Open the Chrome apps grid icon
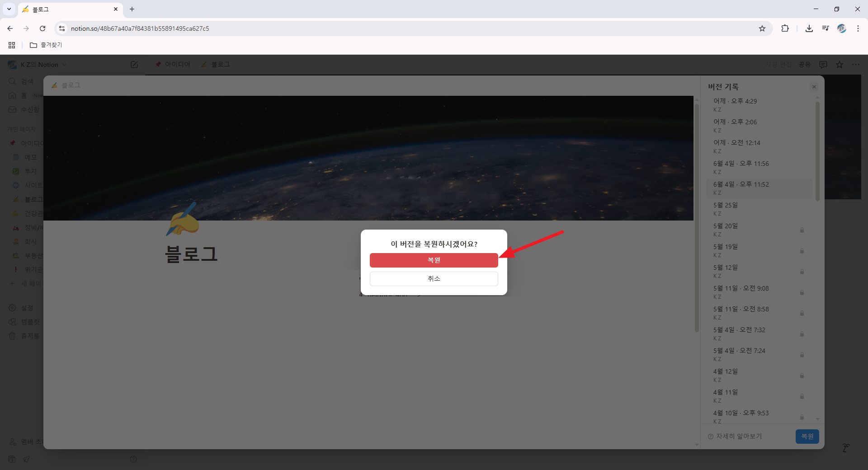This screenshot has width=868, height=470. click(12, 45)
